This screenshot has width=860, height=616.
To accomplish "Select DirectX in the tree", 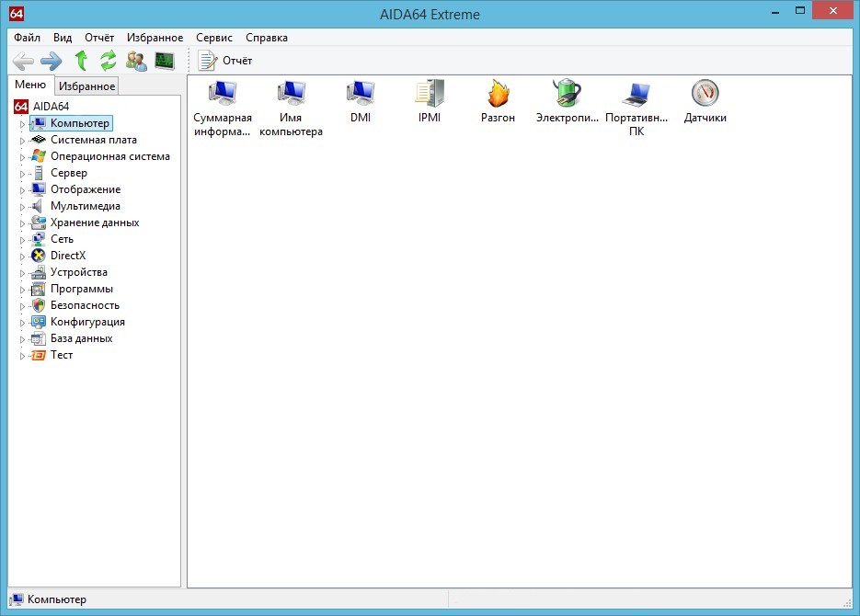I will pyautogui.click(x=67, y=256).
